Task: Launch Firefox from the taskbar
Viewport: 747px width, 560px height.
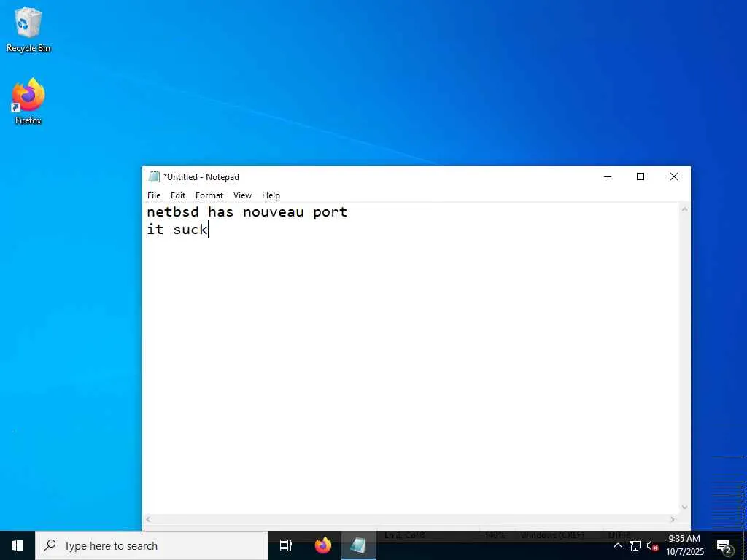Action: (x=323, y=545)
